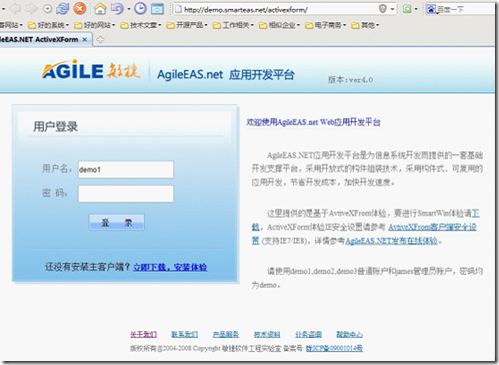Go to the Home page icon

point(100,9)
